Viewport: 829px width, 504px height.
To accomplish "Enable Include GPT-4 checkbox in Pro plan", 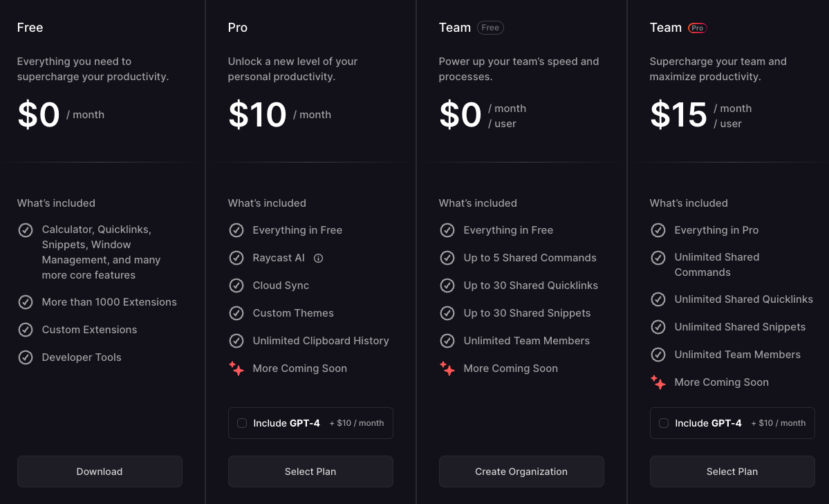I will pos(242,423).
